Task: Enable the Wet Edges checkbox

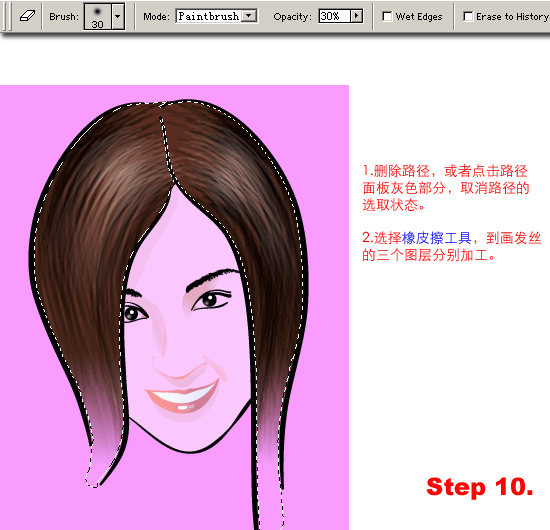Action: click(x=387, y=16)
